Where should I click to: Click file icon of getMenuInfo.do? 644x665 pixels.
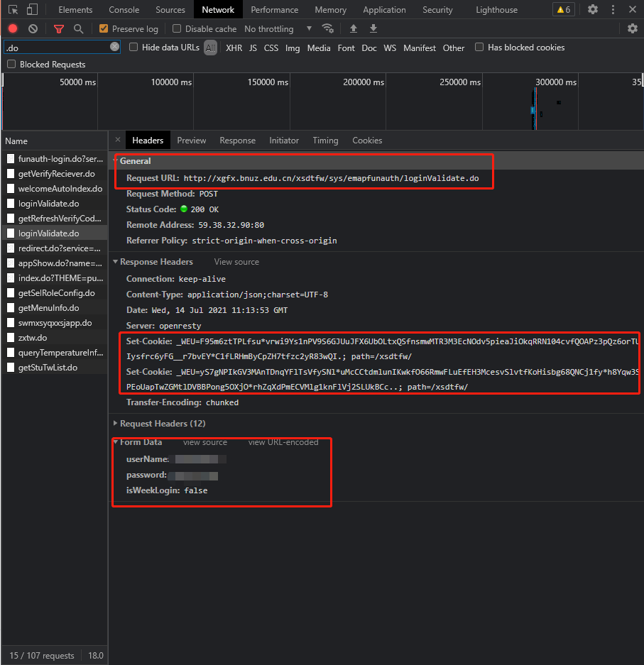point(11,308)
